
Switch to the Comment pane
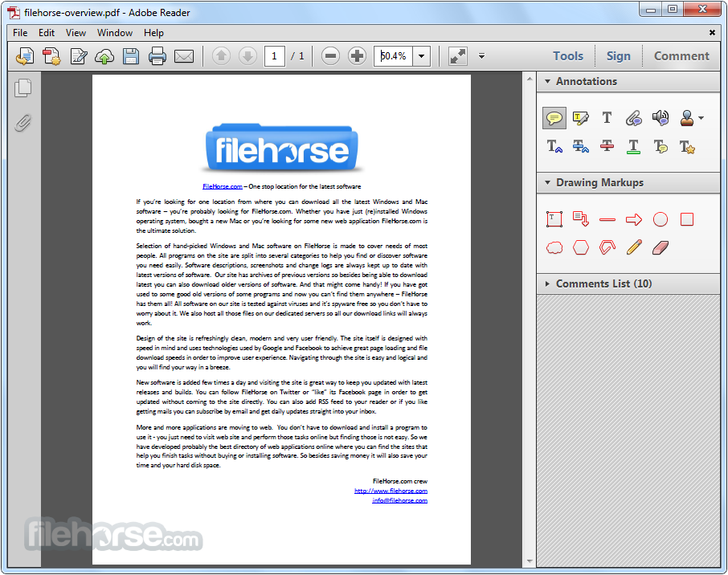pyautogui.click(x=681, y=56)
